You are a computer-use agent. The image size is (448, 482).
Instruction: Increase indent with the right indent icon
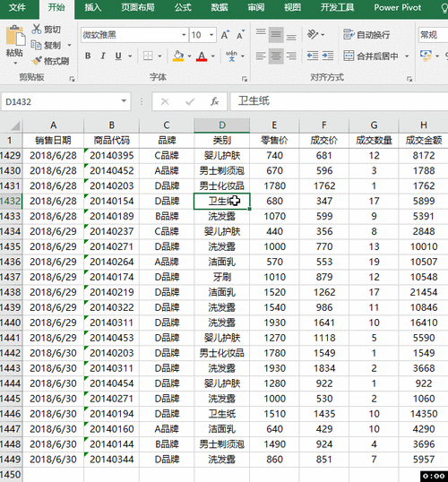(328, 56)
